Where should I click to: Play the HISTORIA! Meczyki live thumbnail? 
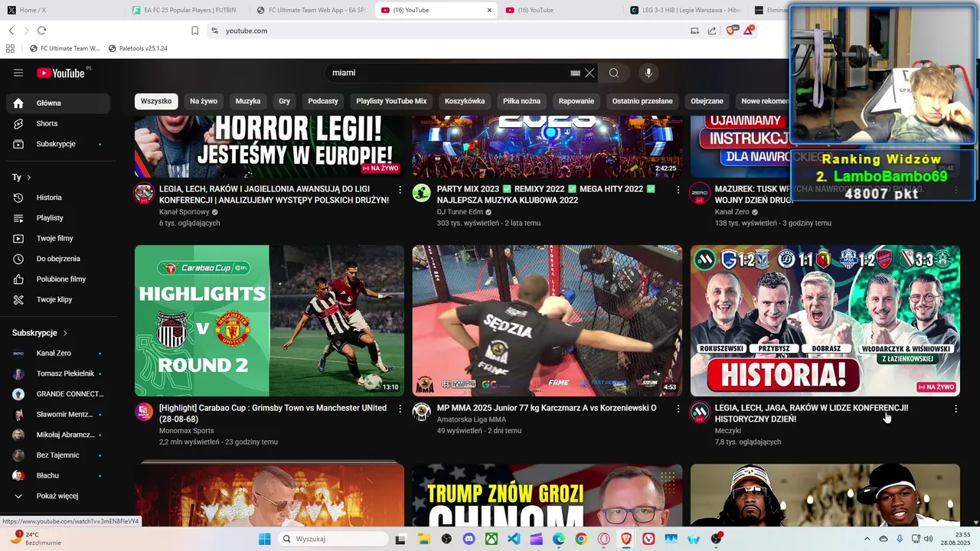tap(825, 321)
